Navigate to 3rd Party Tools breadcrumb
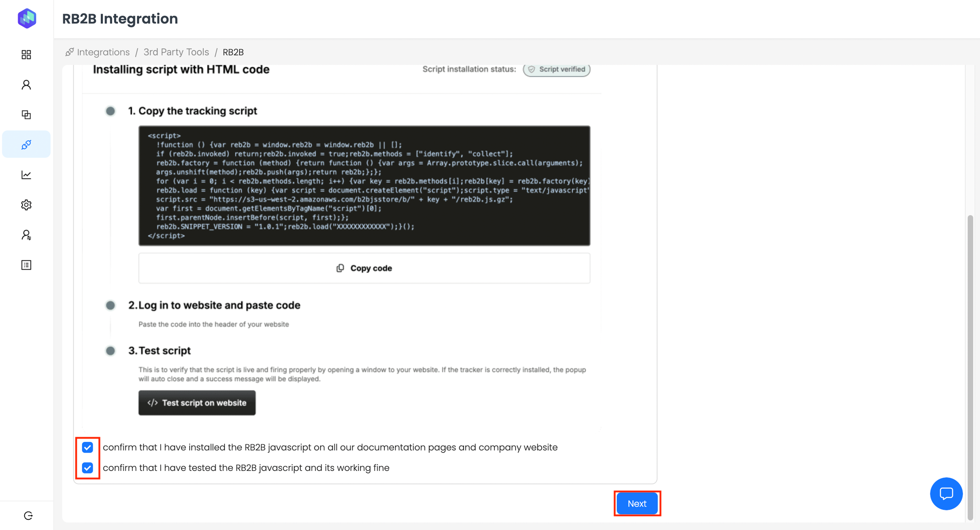 coord(176,52)
